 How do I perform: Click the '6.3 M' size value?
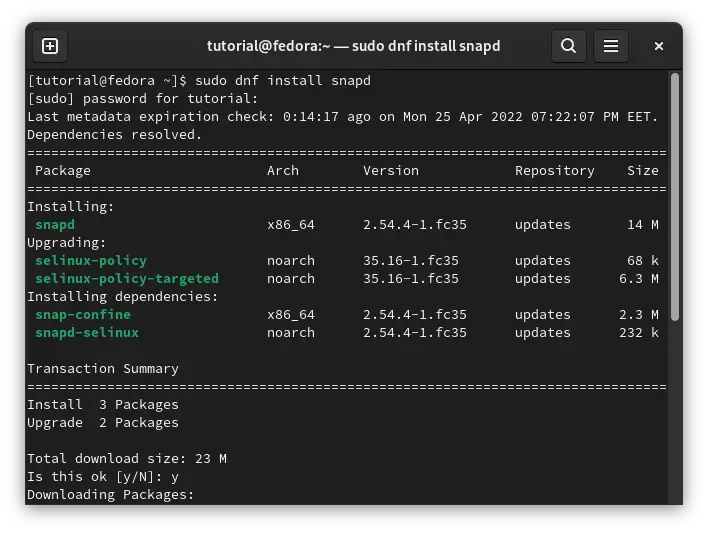click(638, 279)
